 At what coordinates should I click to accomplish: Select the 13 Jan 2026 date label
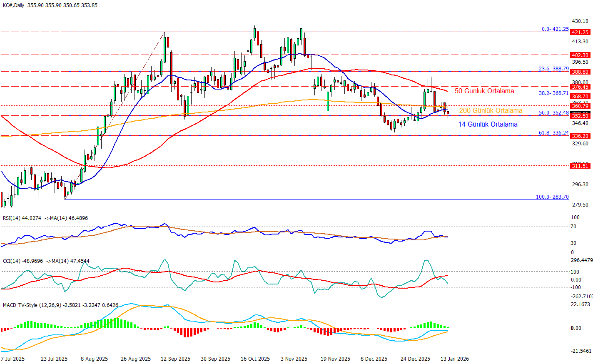coord(454,359)
